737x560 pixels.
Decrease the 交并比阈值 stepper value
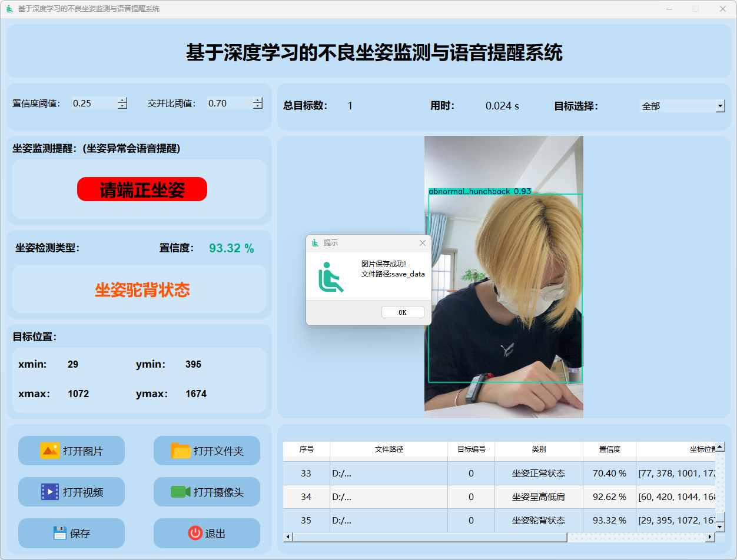258,106
